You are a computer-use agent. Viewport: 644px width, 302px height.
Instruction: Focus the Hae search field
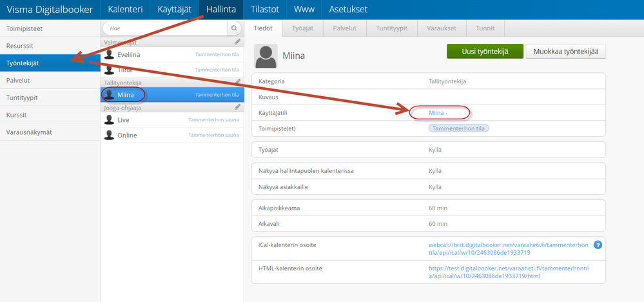[165, 28]
